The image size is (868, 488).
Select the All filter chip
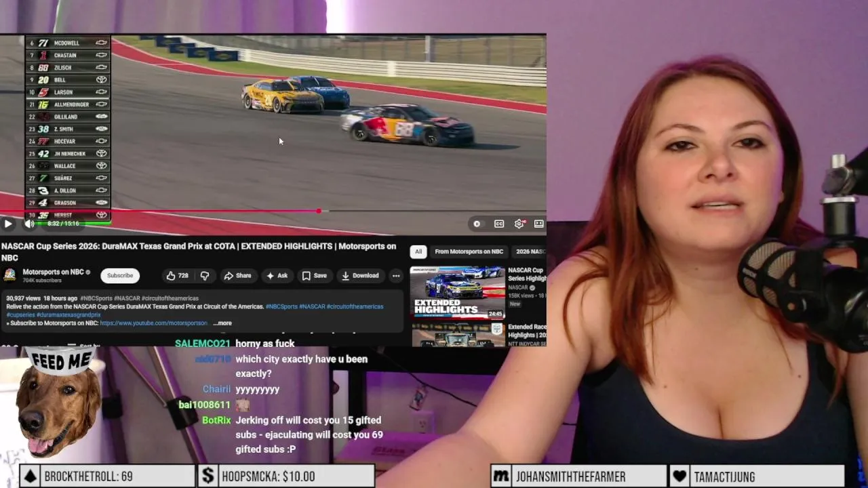(418, 251)
